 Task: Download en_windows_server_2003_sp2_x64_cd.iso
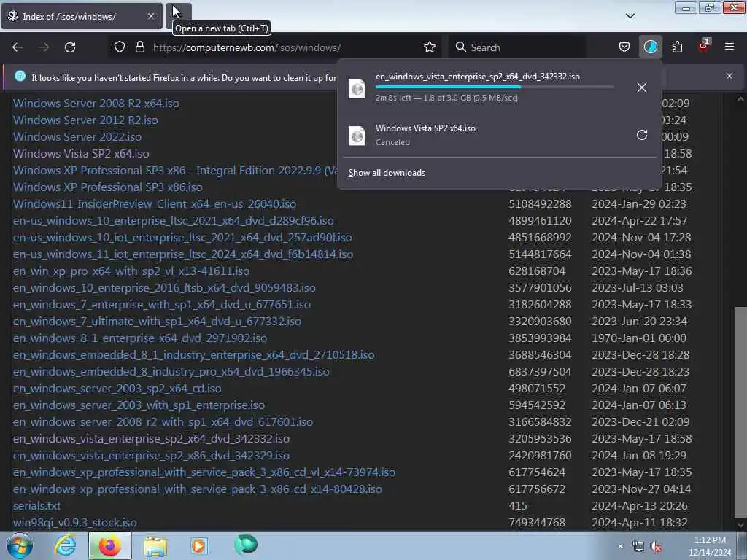[117, 389]
